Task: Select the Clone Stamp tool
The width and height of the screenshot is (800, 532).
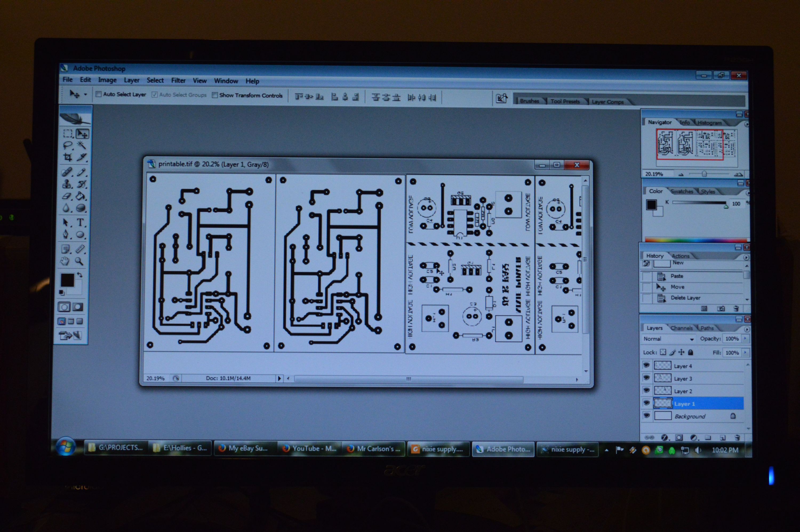Action: 67,184
